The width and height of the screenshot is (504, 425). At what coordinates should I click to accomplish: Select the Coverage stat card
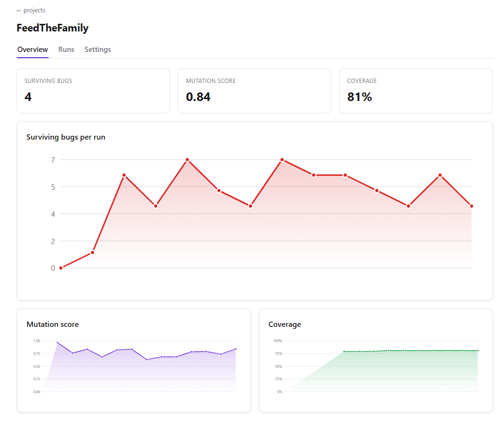pyautogui.click(x=416, y=91)
